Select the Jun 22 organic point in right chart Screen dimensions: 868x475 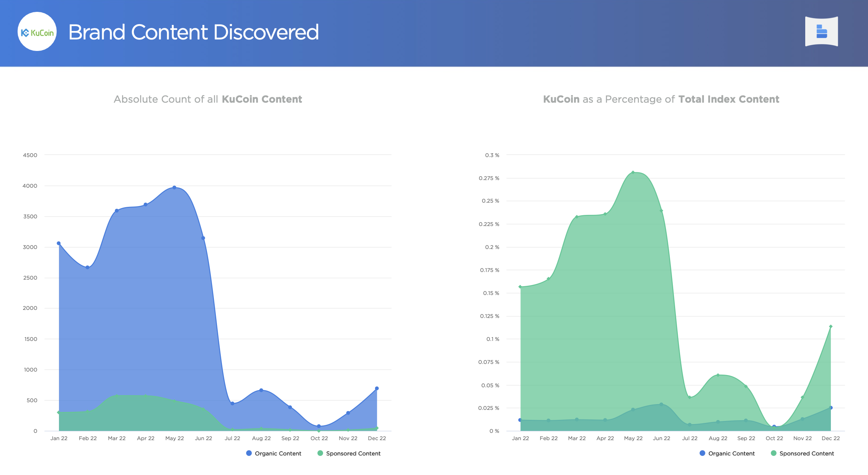click(x=661, y=405)
